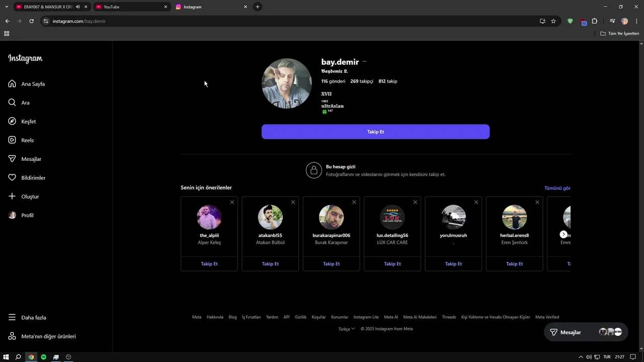
Task: Open the Bildirimler heart icon
Action: 12,177
